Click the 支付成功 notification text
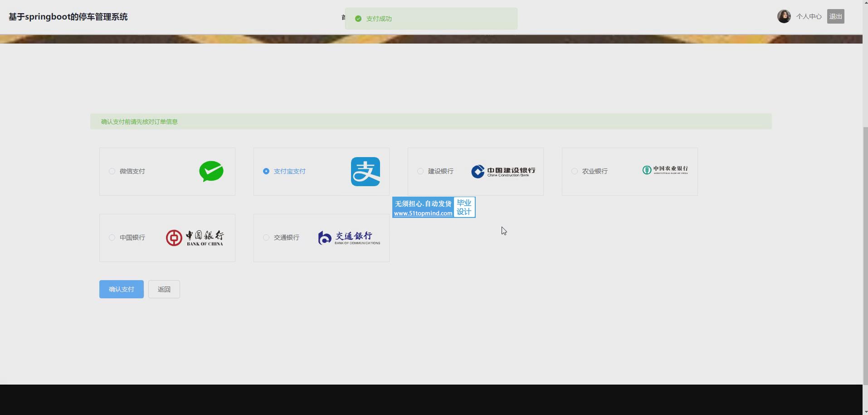This screenshot has height=415, width=868. click(379, 19)
